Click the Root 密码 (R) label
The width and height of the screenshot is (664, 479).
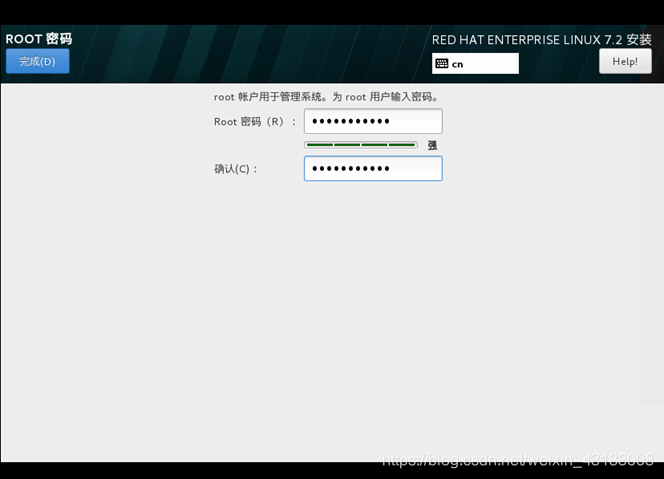pos(255,122)
